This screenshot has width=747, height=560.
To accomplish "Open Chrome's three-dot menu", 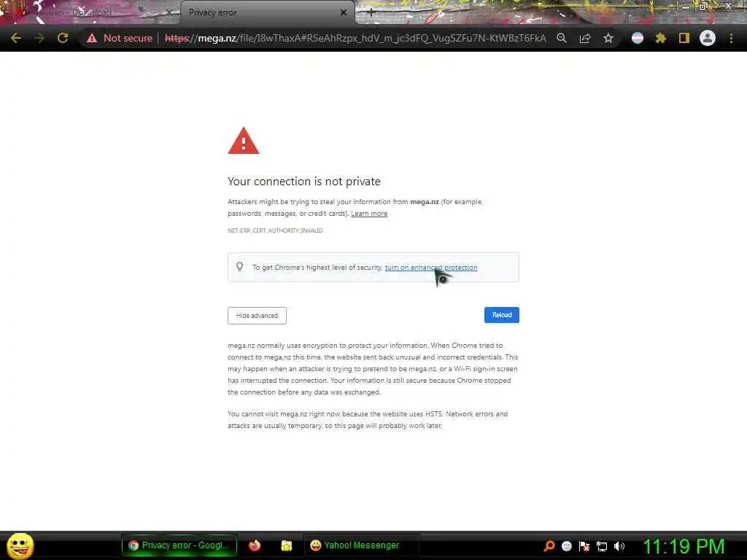I will click(x=731, y=38).
